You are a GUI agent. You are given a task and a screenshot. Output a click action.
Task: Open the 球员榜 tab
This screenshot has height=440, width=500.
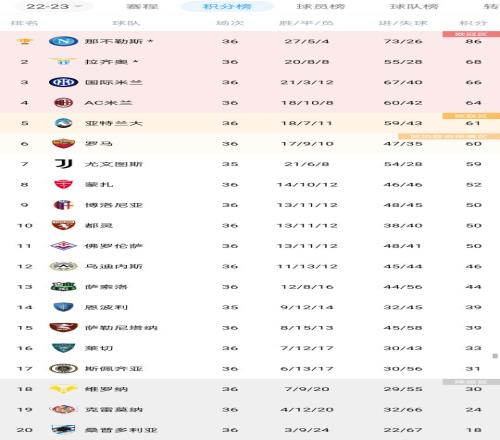[x=321, y=6]
